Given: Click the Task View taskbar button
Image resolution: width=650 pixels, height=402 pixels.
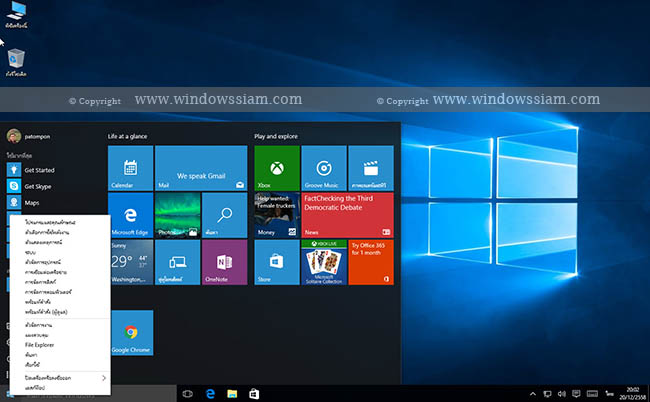Looking at the screenshot, I should click(x=188, y=394).
